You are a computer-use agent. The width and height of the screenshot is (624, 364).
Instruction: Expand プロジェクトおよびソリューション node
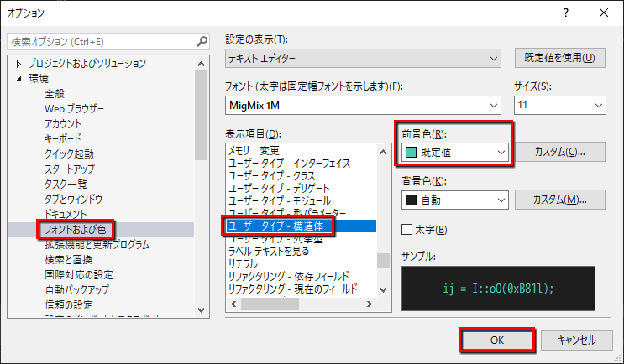pyautogui.click(x=18, y=64)
